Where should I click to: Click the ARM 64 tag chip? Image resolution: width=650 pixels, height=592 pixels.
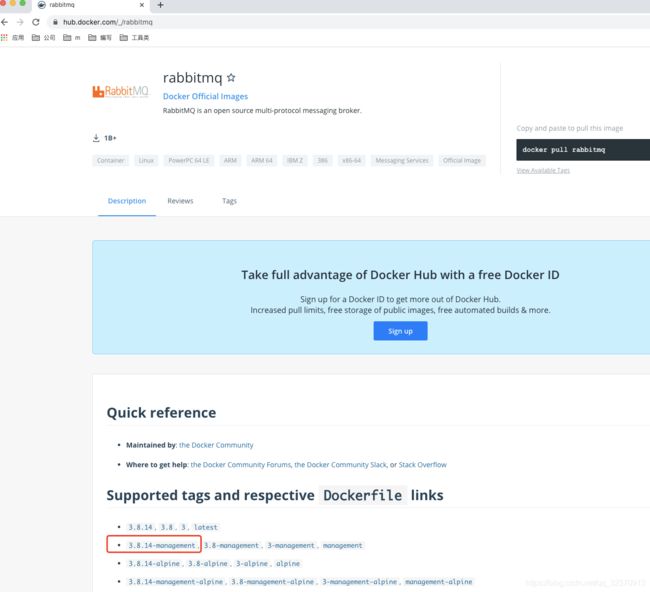pyautogui.click(x=262, y=160)
